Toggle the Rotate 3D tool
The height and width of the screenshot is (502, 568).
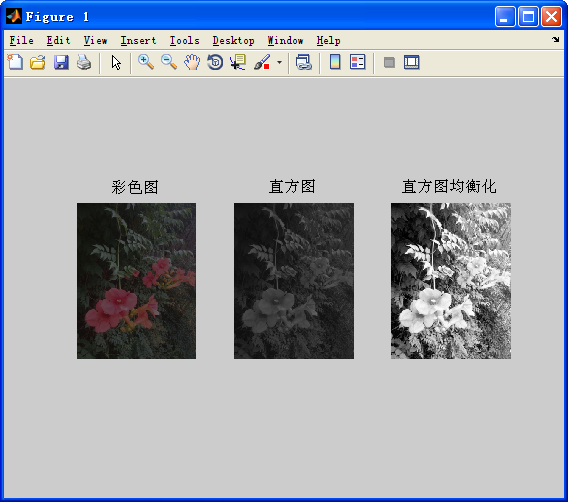[215, 62]
